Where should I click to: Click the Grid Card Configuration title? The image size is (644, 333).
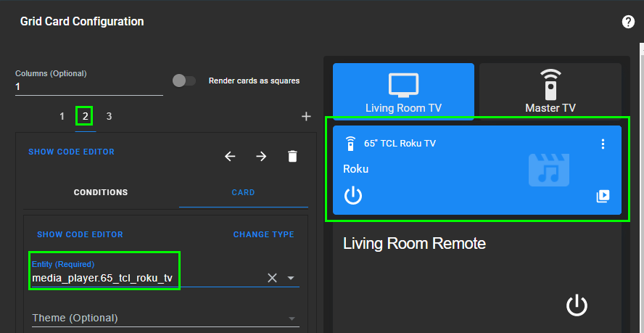click(82, 21)
